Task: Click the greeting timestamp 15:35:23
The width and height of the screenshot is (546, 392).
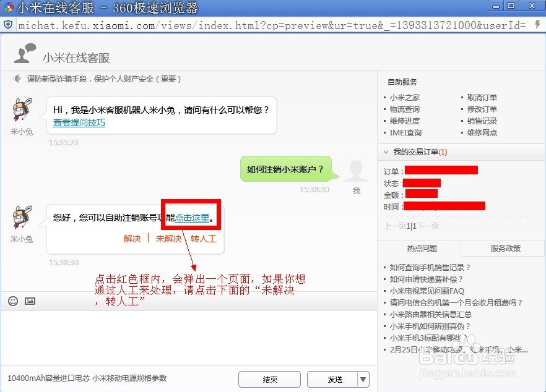Action: 64,143
